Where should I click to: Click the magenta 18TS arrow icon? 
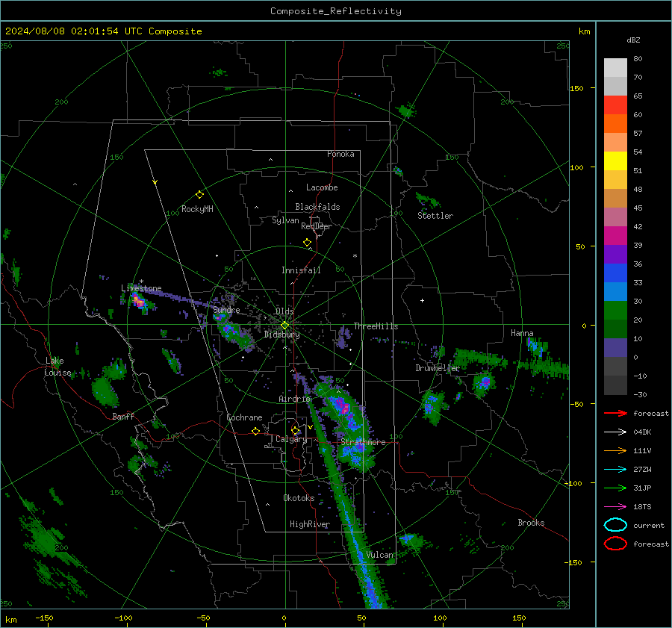(x=615, y=507)
